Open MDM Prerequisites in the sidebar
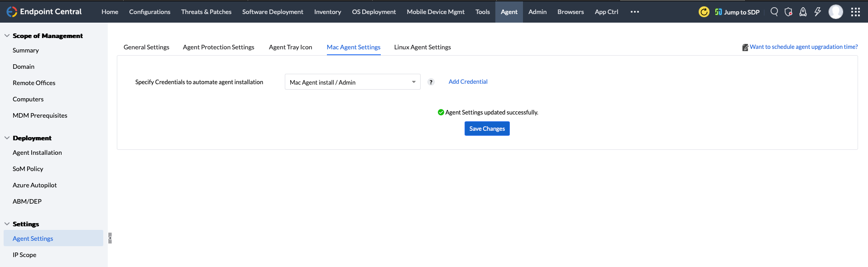The image size is (868, 267). [x=40, y=115]
